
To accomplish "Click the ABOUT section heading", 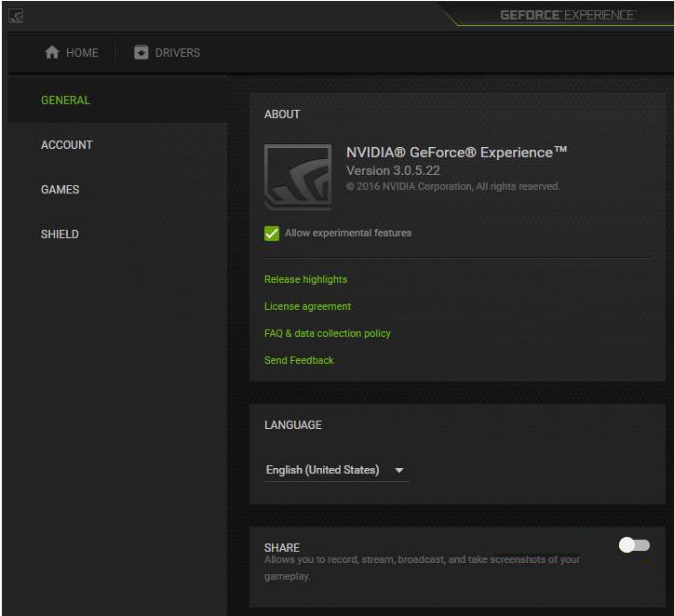I will coord(282,114).
